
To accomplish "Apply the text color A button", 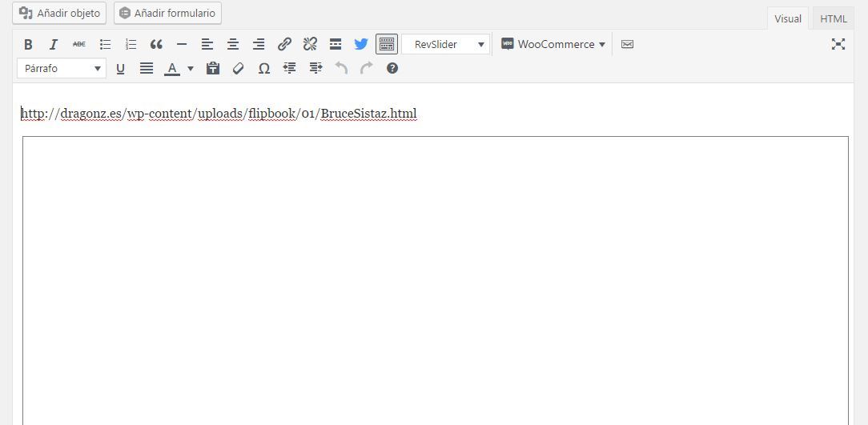I will click(172, 69).
